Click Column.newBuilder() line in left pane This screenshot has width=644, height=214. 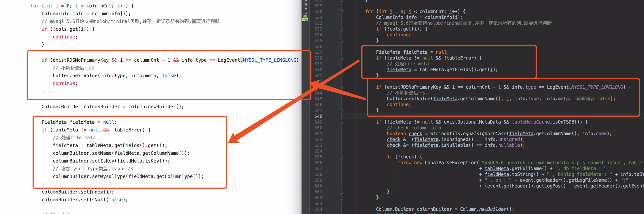point(112,107)
